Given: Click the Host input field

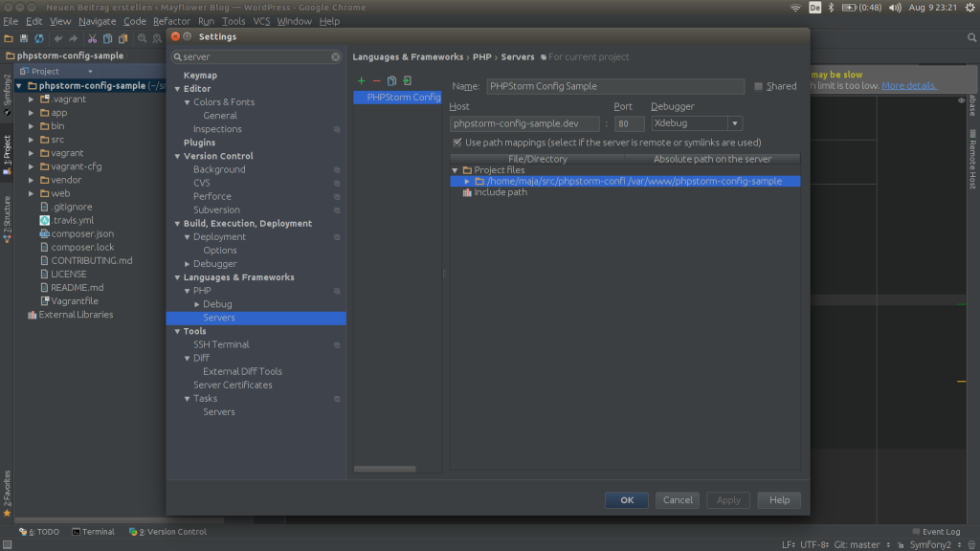Looking at the screenshot, I should 524,123.
